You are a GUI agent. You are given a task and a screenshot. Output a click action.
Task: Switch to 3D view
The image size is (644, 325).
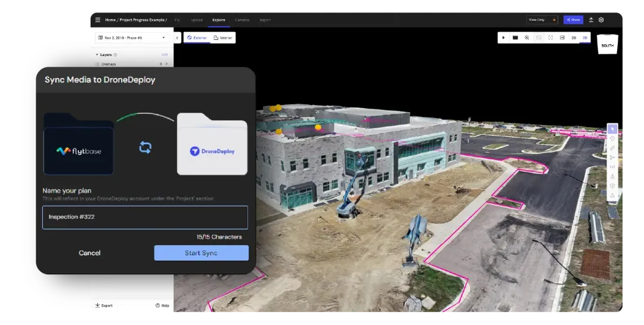click(585, 38)
